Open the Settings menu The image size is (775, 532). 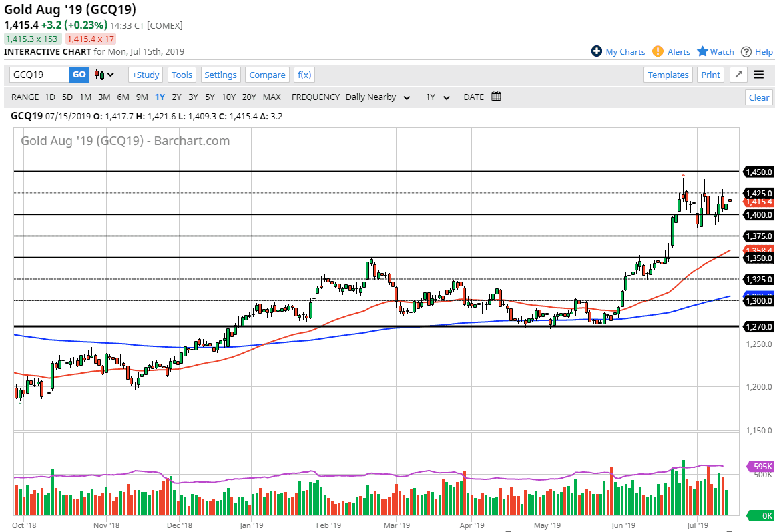220,75
